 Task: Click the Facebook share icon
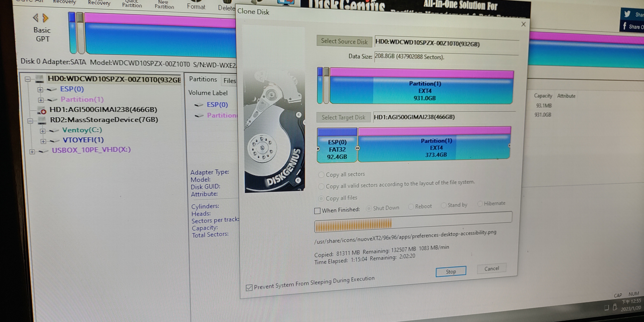pos(625,26)
